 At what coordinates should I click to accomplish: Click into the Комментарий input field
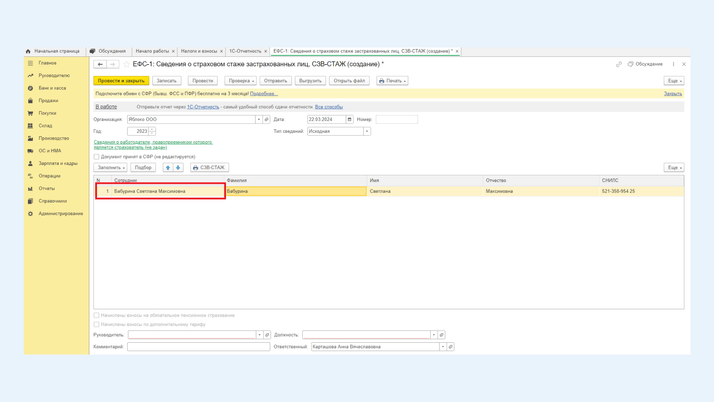point(198,347)
